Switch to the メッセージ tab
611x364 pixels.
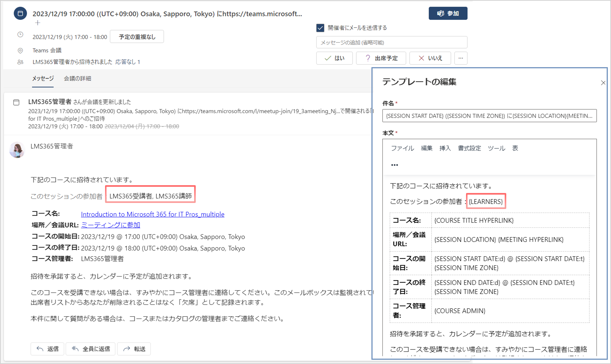click(43, 79)
